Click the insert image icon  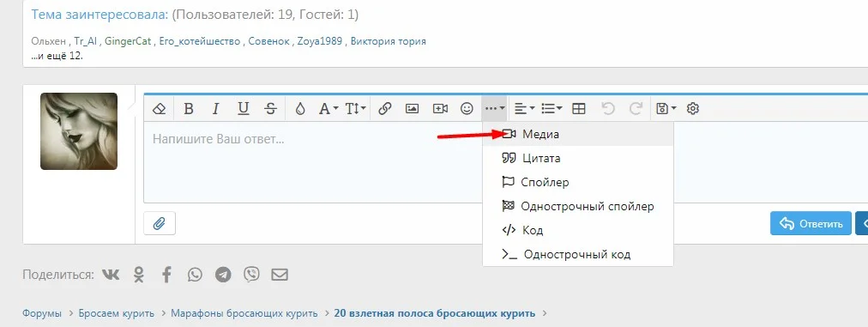pos(412,109)
